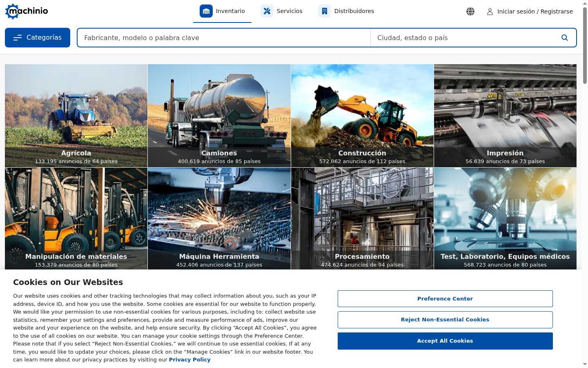The image size is (588, 368).
Task: Open the Procesamiento category tile
Action: (362, 218)
